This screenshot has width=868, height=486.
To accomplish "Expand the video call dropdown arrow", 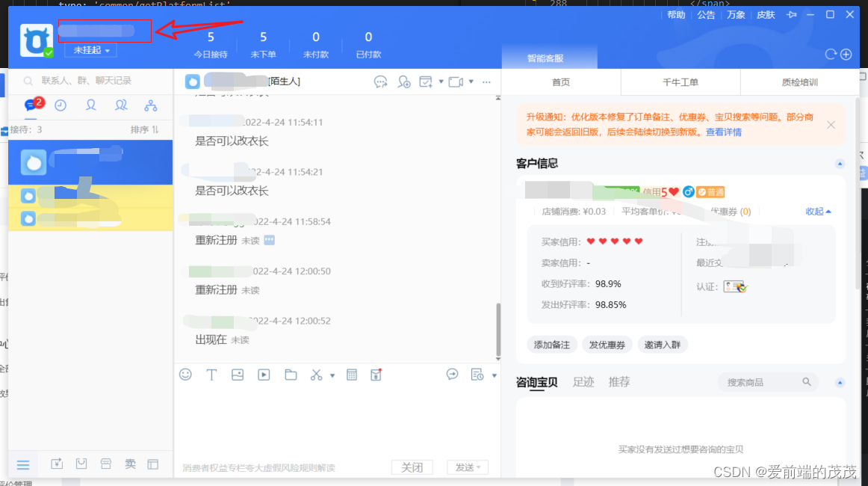I will point(471,81).
